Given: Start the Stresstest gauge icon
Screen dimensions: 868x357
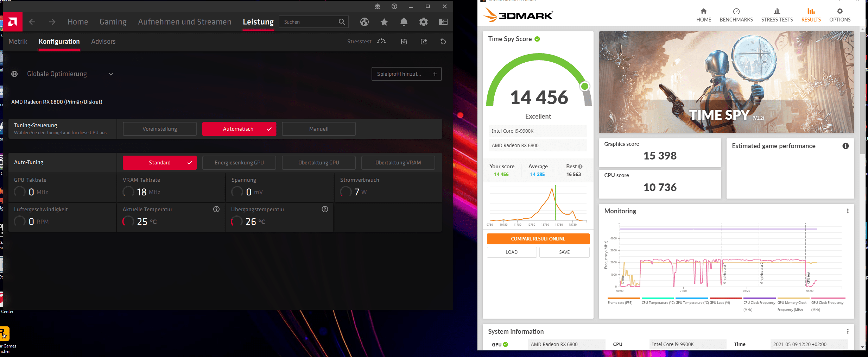Looking at the screenshot, I should (381, 42).
